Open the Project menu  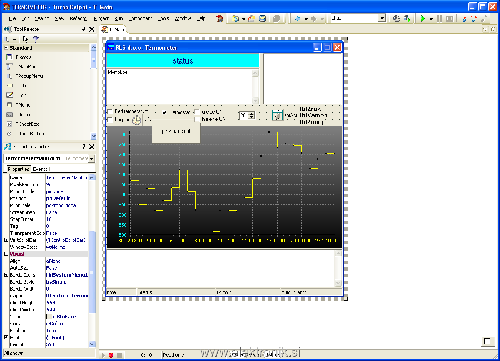click(101, 19)
